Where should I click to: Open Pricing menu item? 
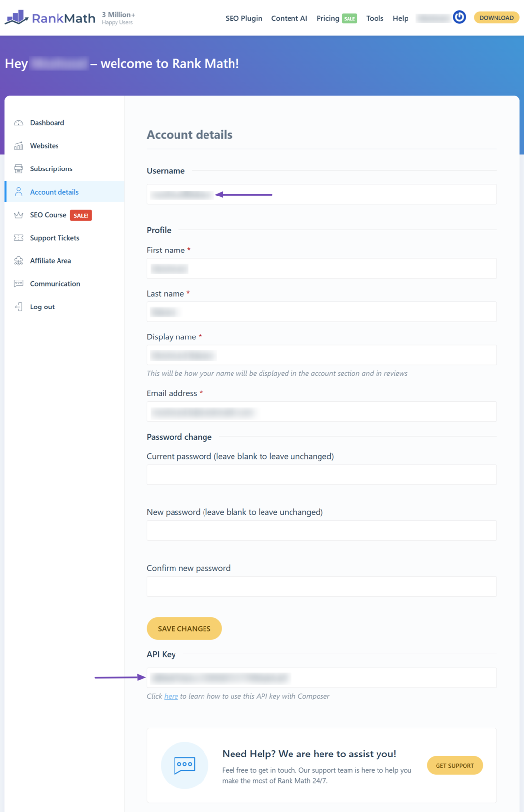pyautogui.click(x=328, y=18)
